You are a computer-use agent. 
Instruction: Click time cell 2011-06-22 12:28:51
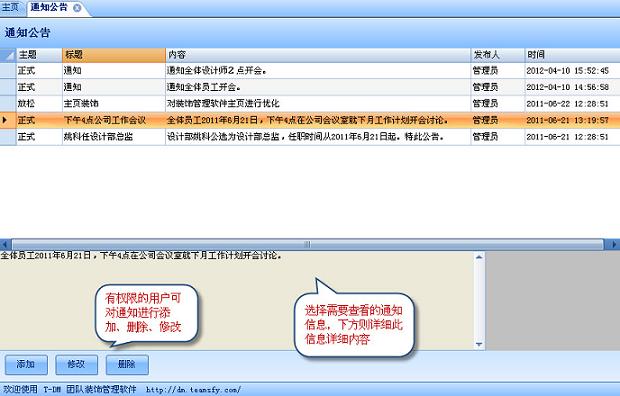[572, 104]
